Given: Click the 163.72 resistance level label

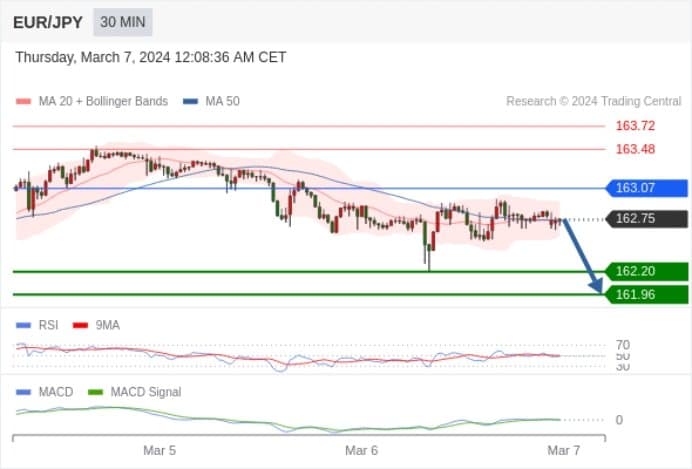Looking at the screenshot, I should coord(636,126).
